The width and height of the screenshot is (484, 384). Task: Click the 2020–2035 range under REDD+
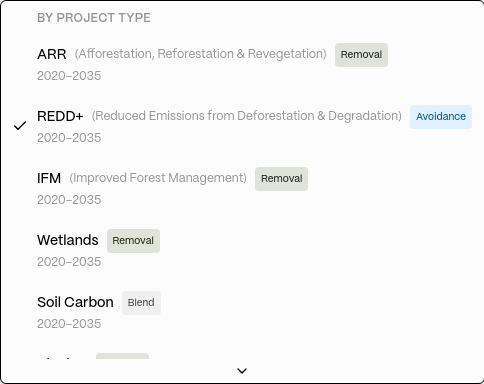pyautogui.click(x=69, y=138)
